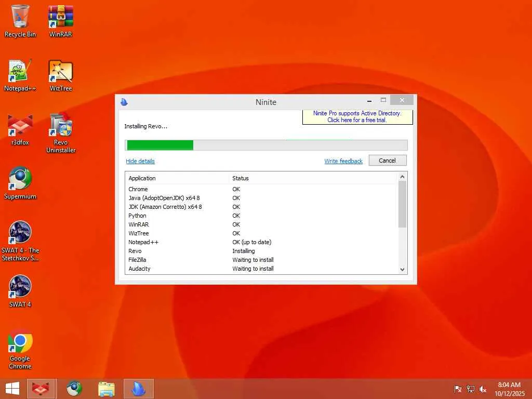This screenshot has height=399, width=532.
Task: Click Hide details link
Action: point(140,161)
